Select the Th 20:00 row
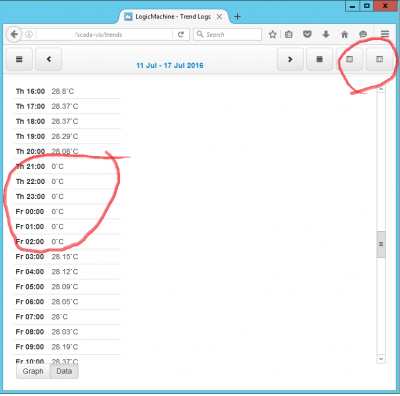The height and width of the screenshot is (396, 400). pyautogui.click(x=67, y=151)
